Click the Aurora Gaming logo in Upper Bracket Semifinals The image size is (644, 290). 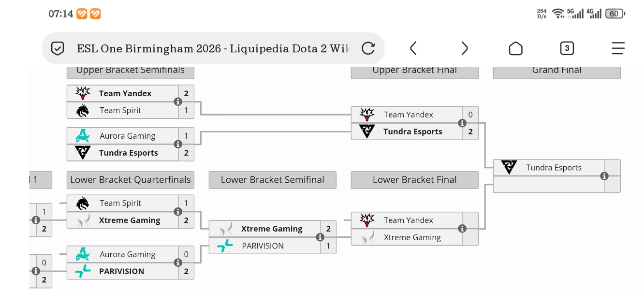pyautogui.click(x=83, y=136)
